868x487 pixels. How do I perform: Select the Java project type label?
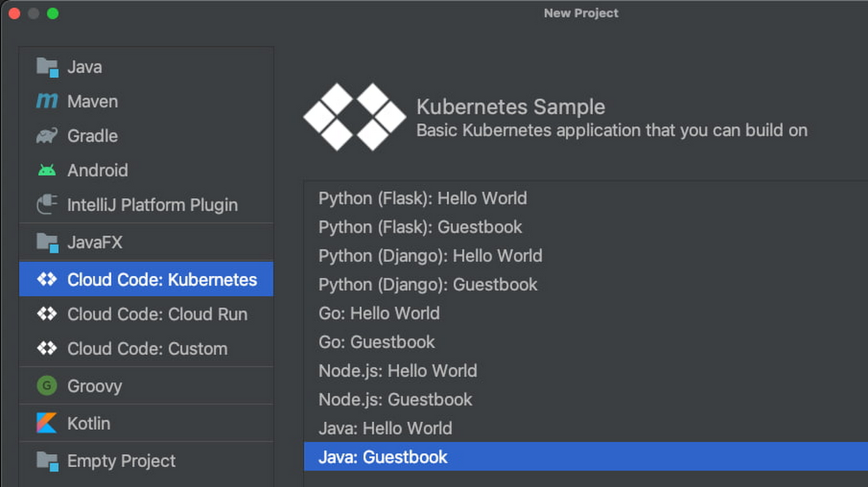pos(85,67)
